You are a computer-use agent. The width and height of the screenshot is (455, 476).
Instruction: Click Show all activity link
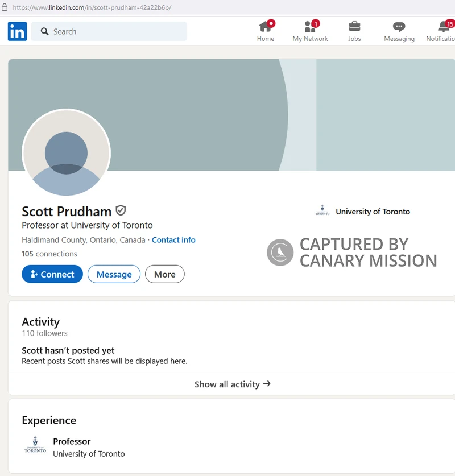point(233,384)
